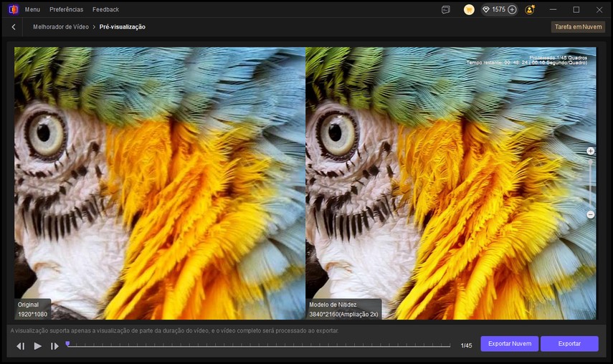Click the Tempo restante status text
The width and height of the screenshot is (613, 364).
[x=526, y=62]
